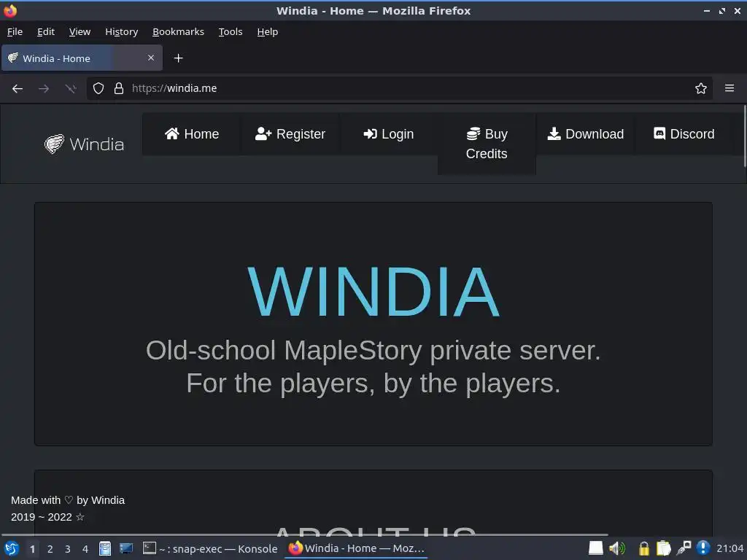Click the forward navigation arrow
Image resolution: width=747 pixels, height=560 pixels.
click(44, 88)
